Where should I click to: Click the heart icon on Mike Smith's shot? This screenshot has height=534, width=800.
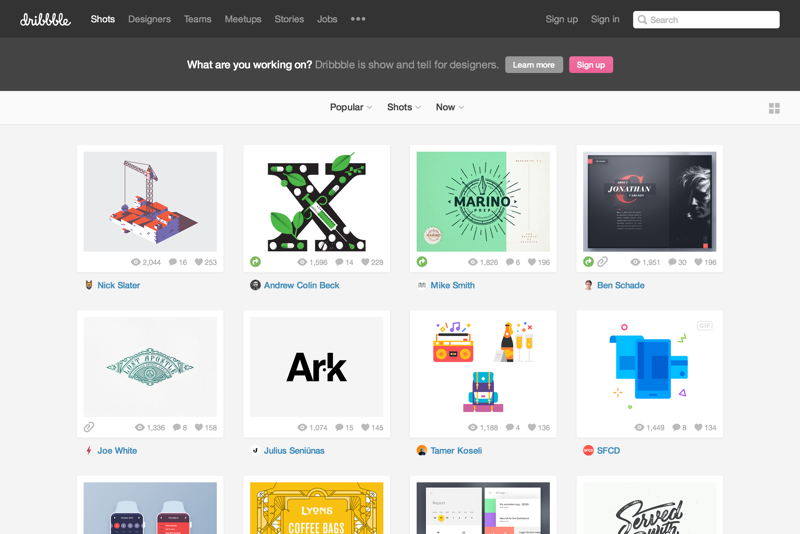[x=532, y=262]
